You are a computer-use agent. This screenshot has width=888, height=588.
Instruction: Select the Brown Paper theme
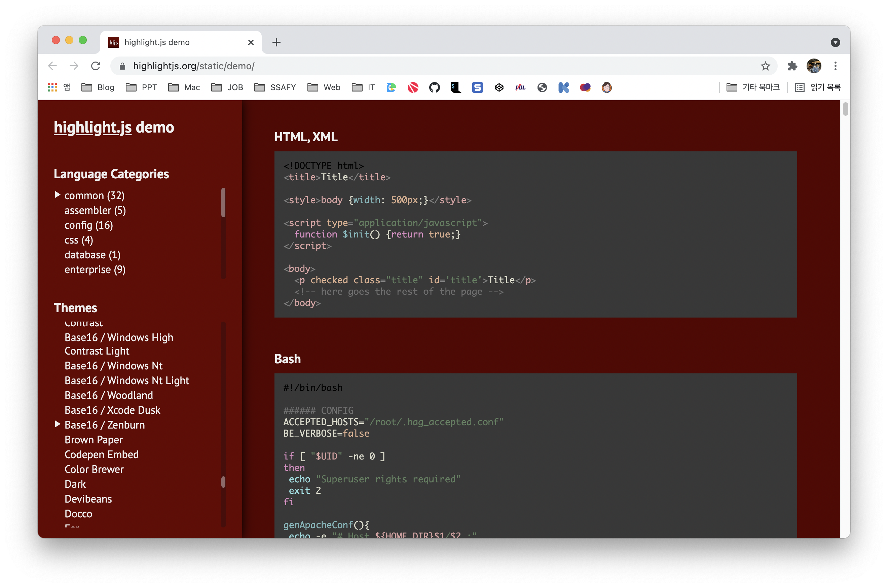click(x=94, y=440)
